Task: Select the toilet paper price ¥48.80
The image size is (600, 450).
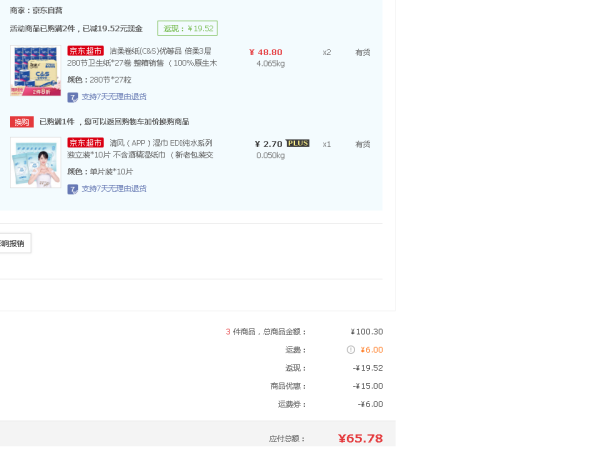Action: point(266,52)
